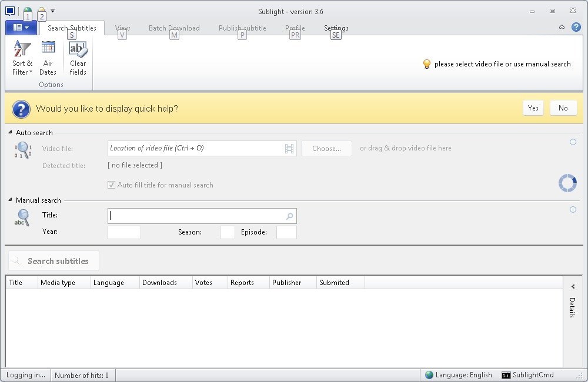This screenshot has width=588, height=382.
Task: Click the Air Dates calendar icon
Action: tap(48, 48)
